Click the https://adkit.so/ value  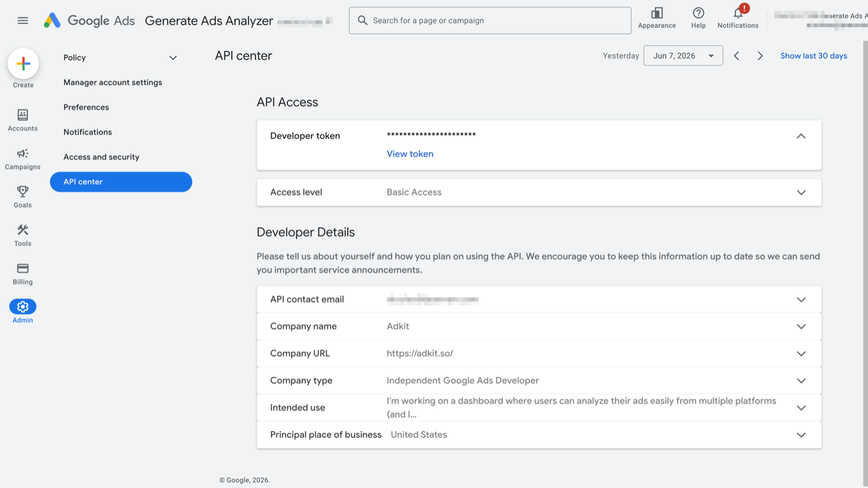(420, 353)
